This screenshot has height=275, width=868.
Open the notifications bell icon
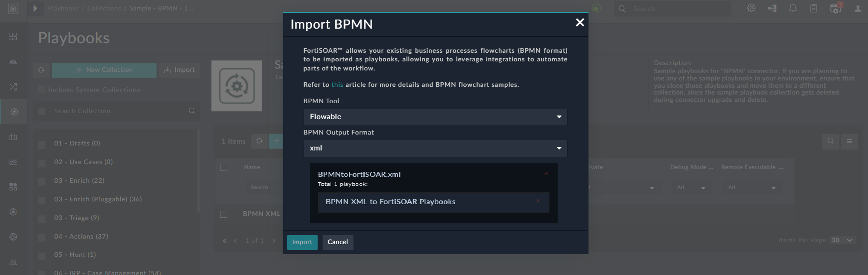793,8
